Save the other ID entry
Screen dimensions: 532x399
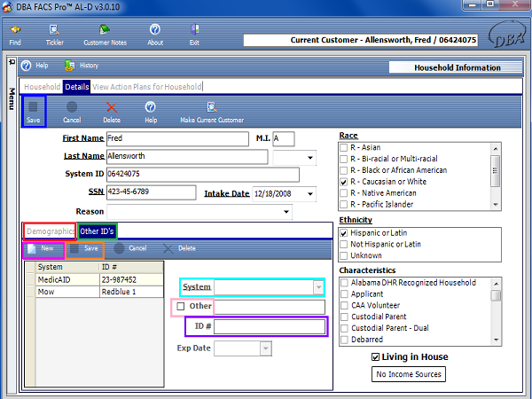coord(84,249)
